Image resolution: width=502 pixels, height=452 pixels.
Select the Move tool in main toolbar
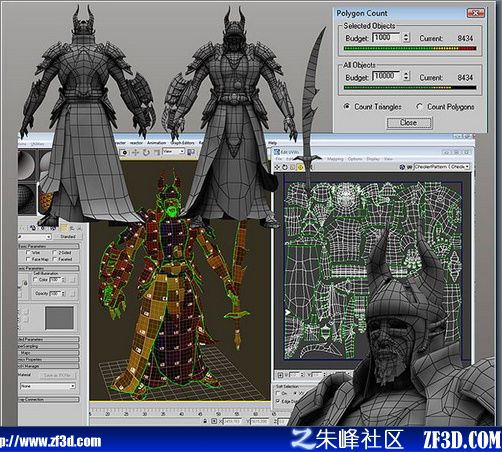[x=135, y=152]
